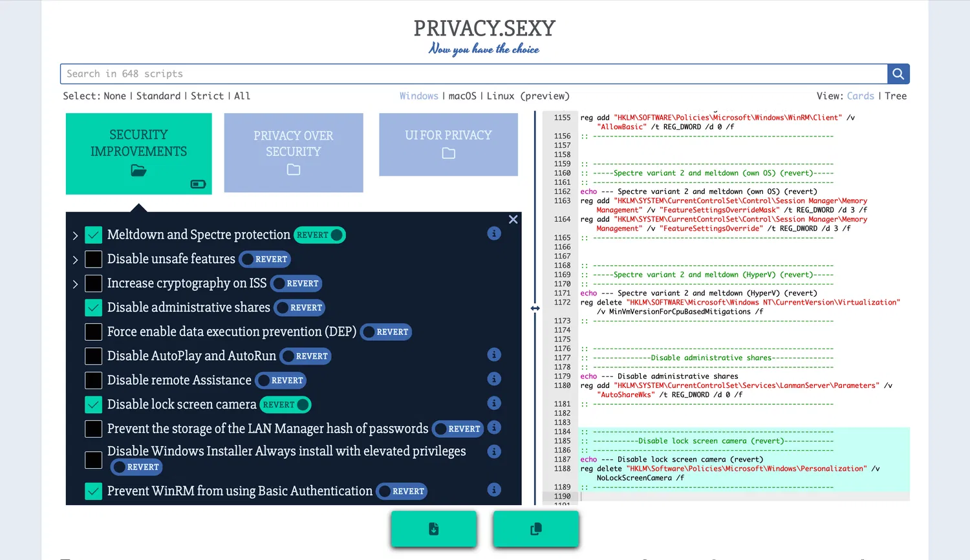Turn off revert for Meltdown and Spectre protection
The width and height of the screenshot is (970, 560).
click(320, 235)
